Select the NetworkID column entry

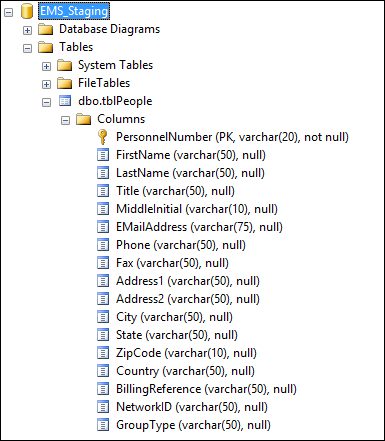[x=192, y=407]
